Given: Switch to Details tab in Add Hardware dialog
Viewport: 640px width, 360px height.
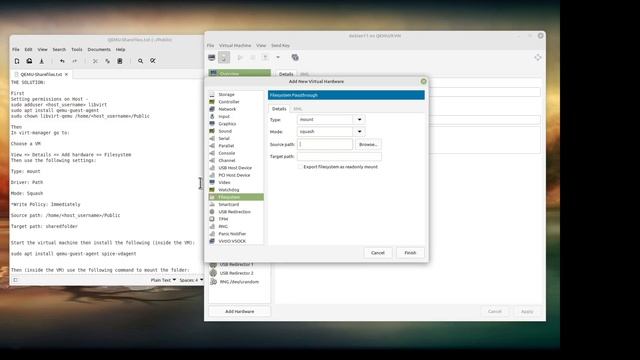Looking at the screenshot, I should (x=279, y=109).
